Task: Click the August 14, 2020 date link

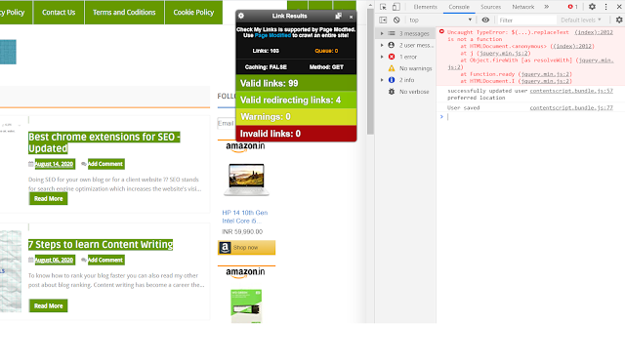Action: [54, 164]
